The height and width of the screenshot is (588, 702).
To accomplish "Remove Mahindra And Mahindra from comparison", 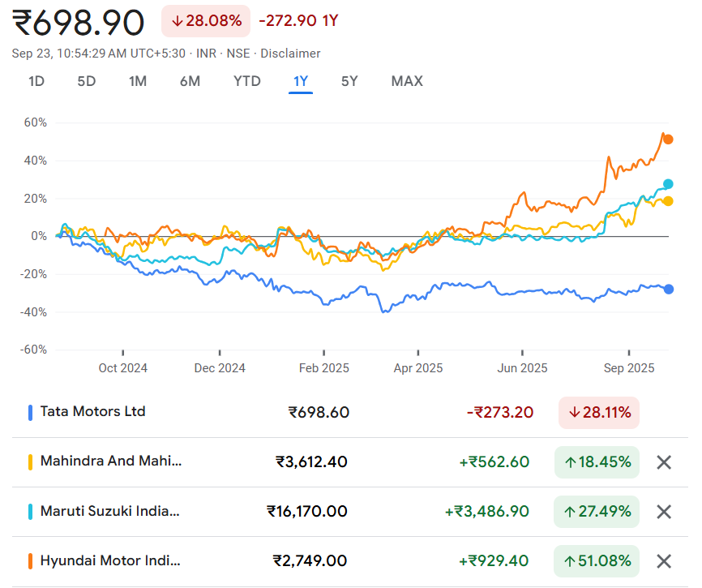I will (x=663, y=462).
